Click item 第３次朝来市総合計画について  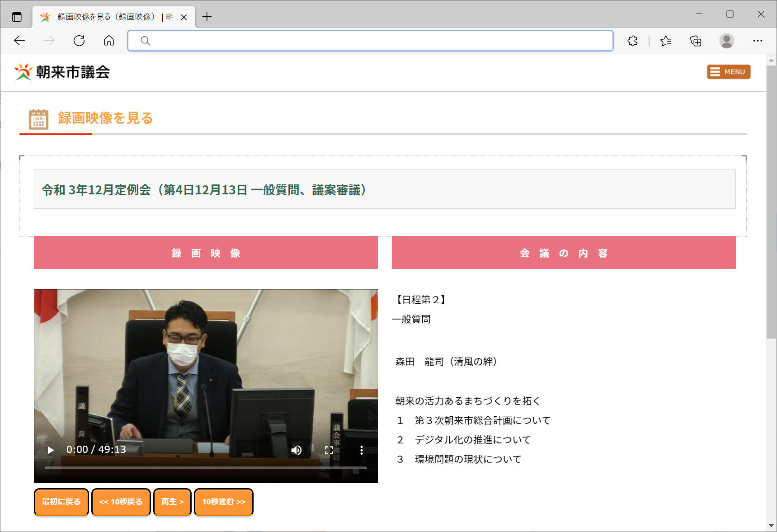pyautogui.click(x=482, y=420)
